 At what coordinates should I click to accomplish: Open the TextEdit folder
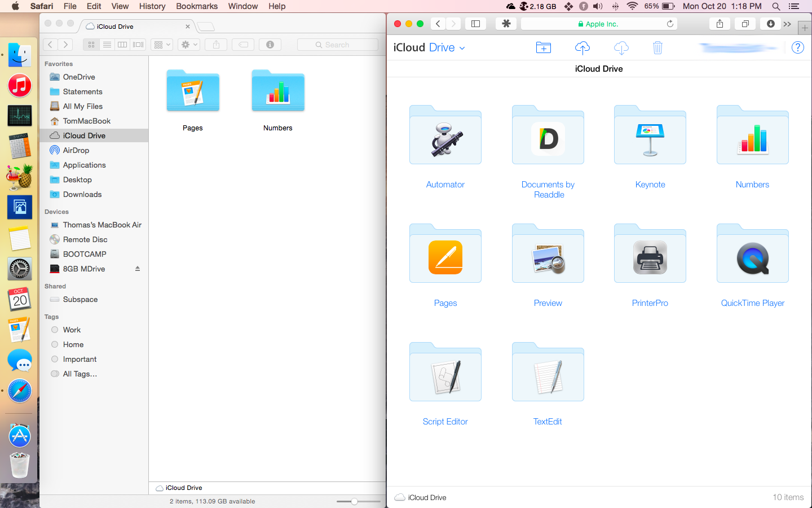(x=548, y=372)
